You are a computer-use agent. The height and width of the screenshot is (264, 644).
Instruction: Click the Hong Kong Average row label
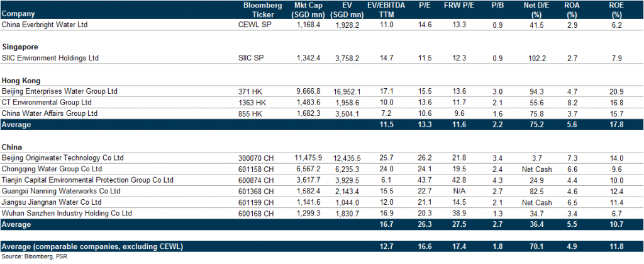[16, 125]
